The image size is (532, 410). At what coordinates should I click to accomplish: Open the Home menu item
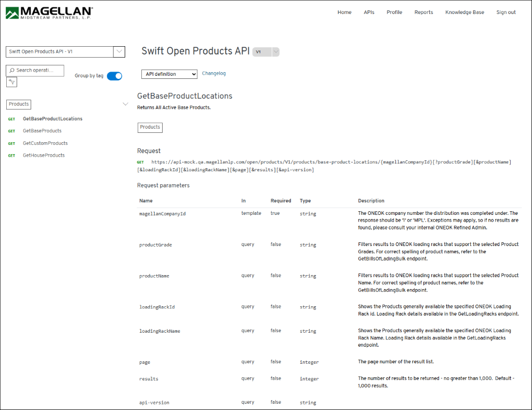click(344, 12)
